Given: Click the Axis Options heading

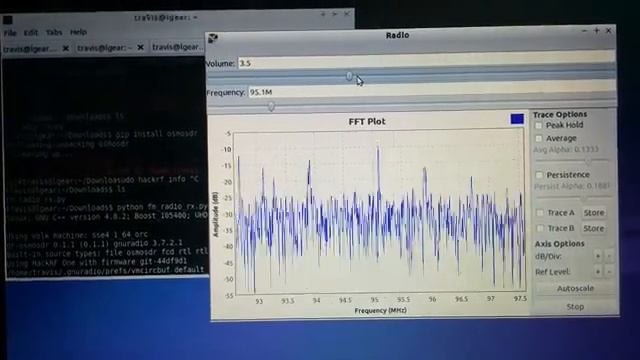Looking at the screenshot, I should [x=559, y=244].
